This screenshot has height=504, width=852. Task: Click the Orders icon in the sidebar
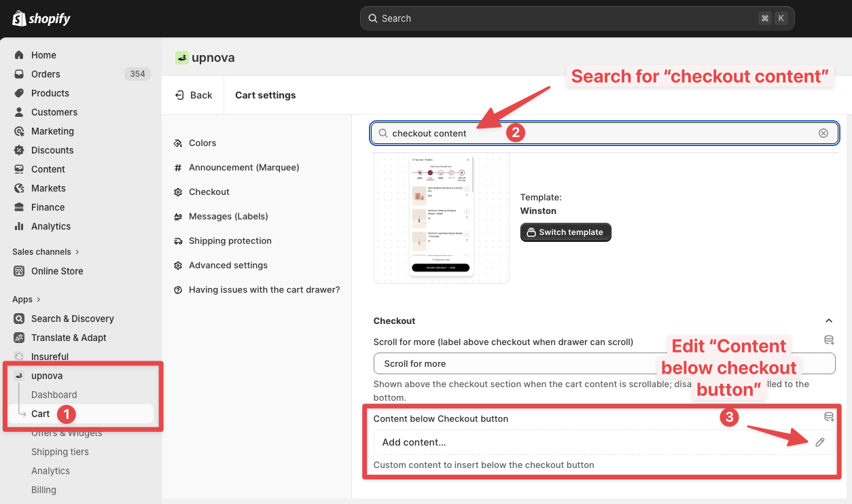(x=19, y=74)
